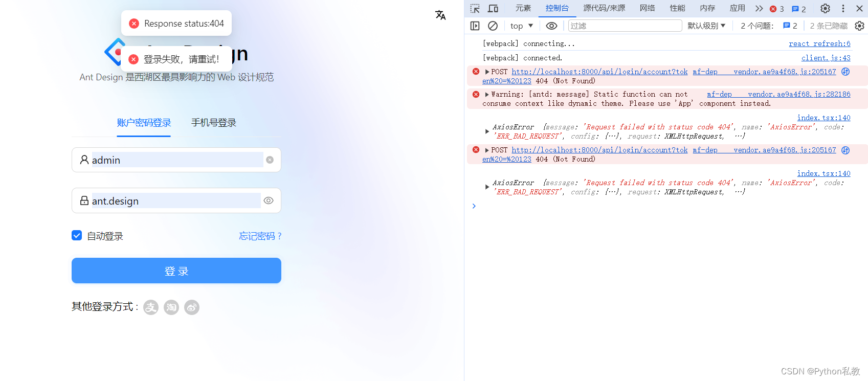
Task: Open the 元素 DevTools tab
Action: [523, 8]
